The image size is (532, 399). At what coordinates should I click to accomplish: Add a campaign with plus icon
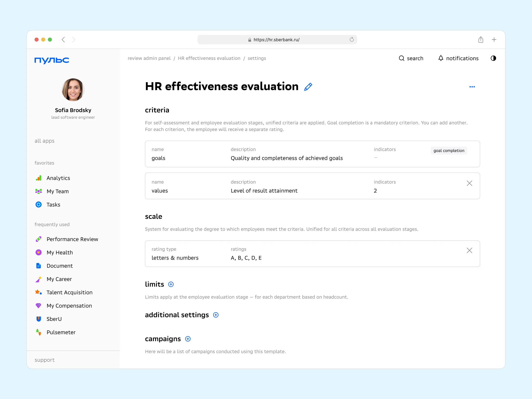point(188,339)
